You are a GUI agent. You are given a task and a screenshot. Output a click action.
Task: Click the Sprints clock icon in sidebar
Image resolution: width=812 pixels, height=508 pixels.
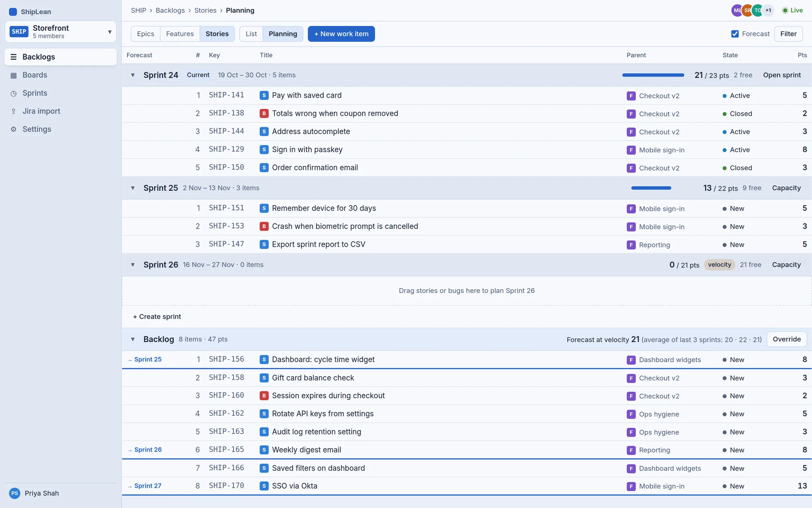point(13,93)
